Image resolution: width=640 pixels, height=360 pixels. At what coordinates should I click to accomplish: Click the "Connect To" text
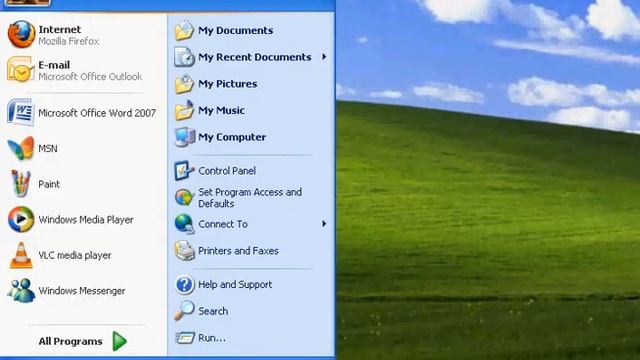(223, 224)
